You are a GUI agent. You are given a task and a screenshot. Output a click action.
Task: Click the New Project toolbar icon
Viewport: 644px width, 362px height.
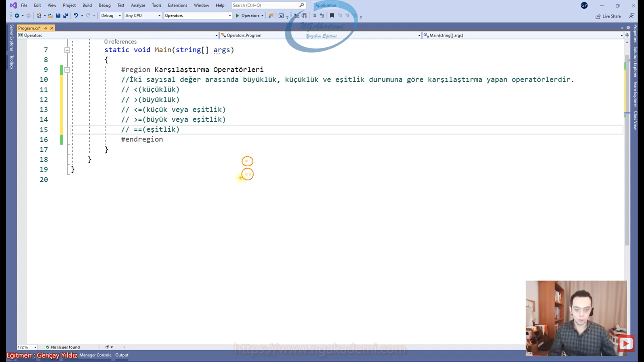[x=39, y=16]
